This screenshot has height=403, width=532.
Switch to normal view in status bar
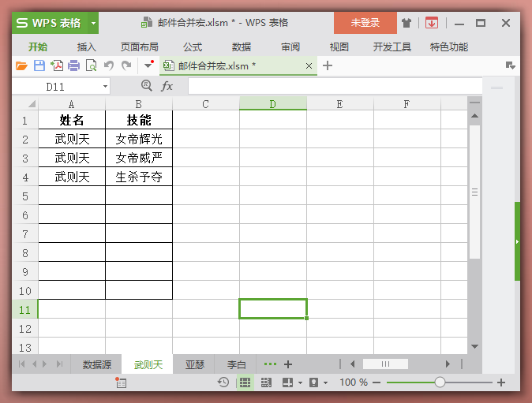[x=245, y=382]
